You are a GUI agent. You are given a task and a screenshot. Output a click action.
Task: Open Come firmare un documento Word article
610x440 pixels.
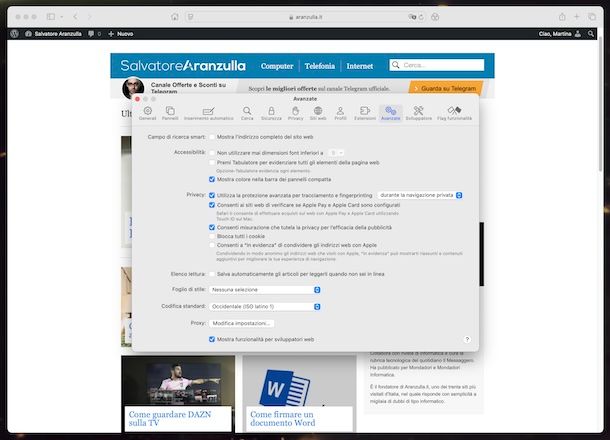tap(283, 419)
